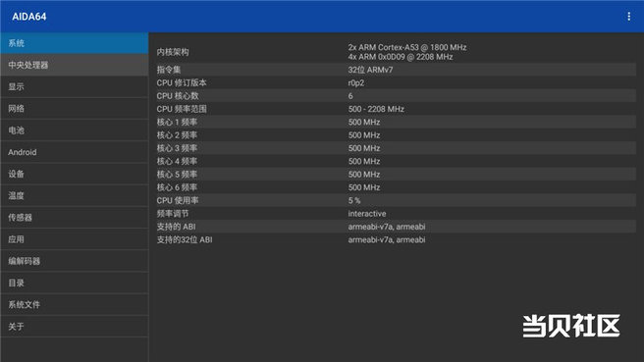Select the 核心 6 频率 row

pos(396,187)
